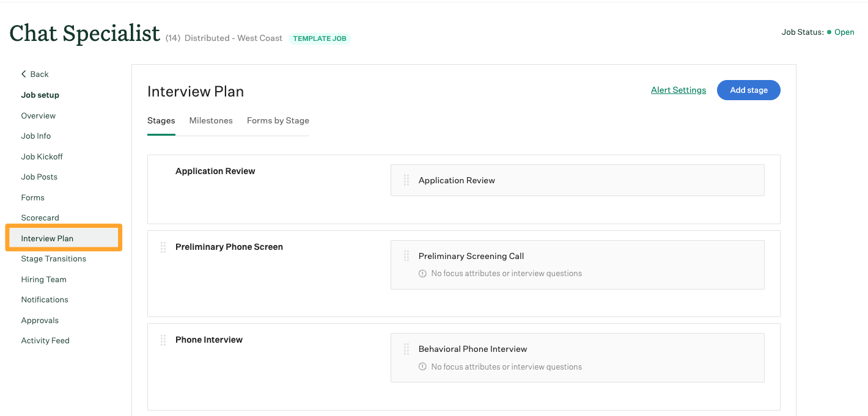Click the drag handle on Preliminary Phone Screen stage

[163, 247]
